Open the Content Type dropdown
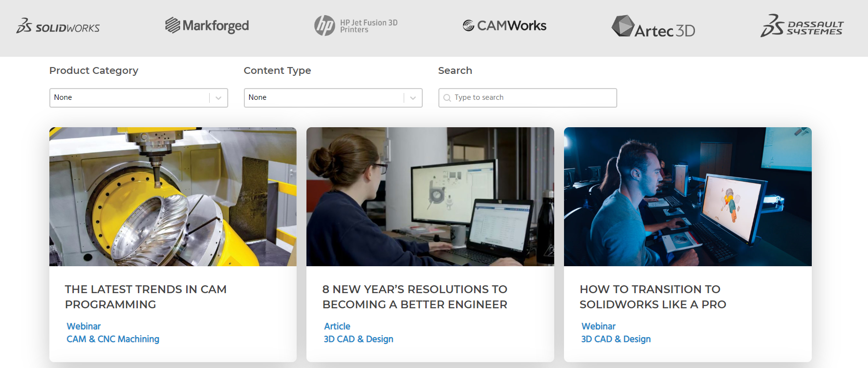868x368 pixels. [x=333, y=98]
